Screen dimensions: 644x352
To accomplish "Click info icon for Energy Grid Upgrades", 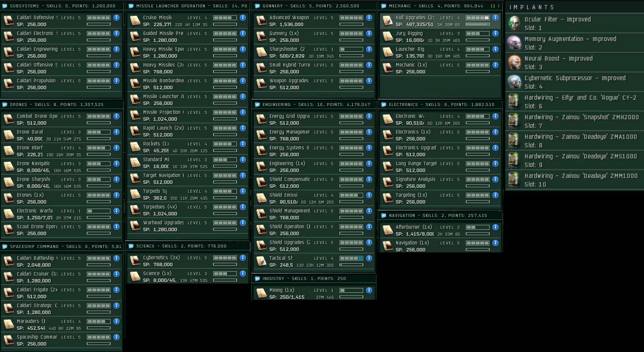I will point(369,116).
